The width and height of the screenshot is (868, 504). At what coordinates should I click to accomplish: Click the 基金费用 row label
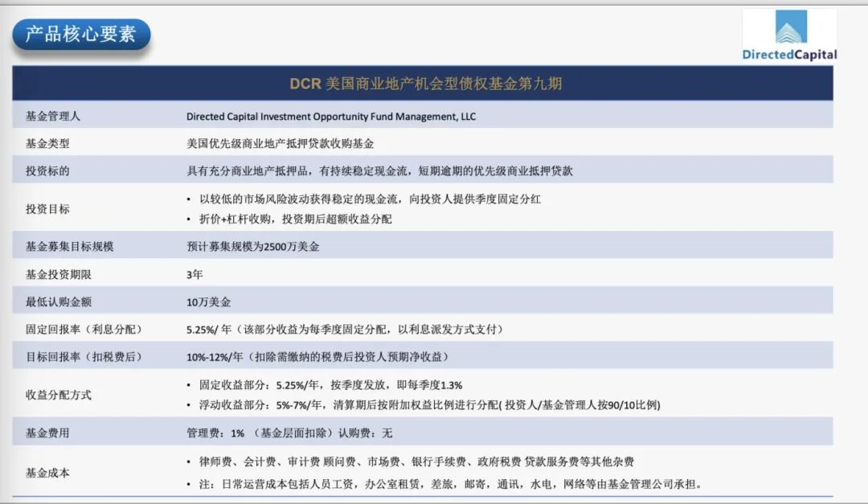tap(47, 432)
